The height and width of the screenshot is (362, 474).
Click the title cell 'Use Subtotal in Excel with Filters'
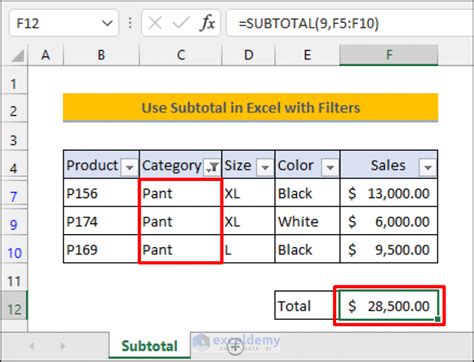[x=250, y=108]
